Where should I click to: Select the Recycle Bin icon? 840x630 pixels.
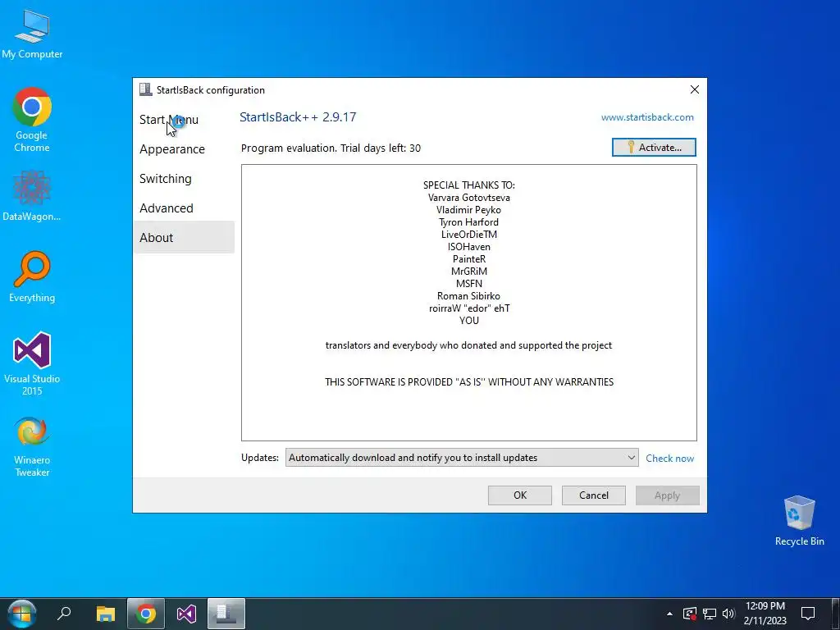(x=799, y=521)
